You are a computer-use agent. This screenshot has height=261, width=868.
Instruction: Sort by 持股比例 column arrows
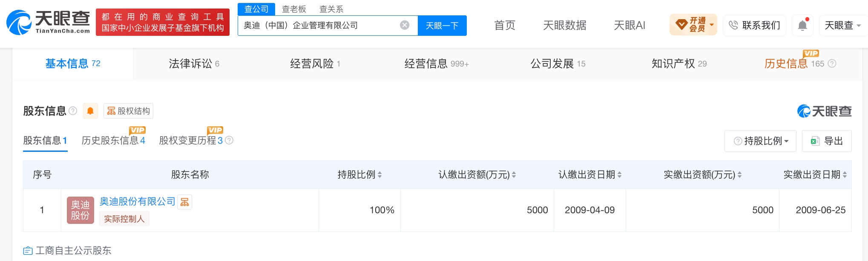pos(379,175)
